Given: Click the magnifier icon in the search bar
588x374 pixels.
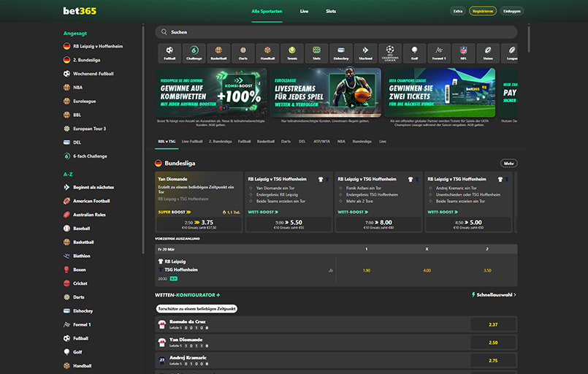Looking at the screenshot, I should click(x=164, y=32).
